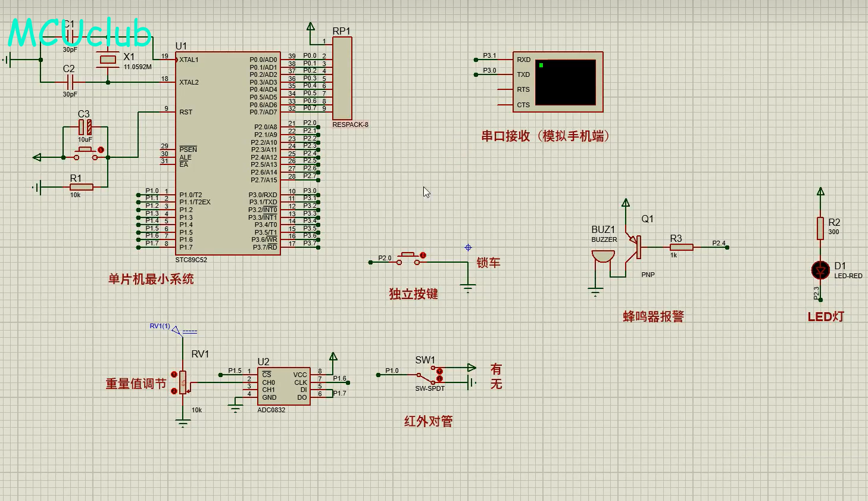The height and width of the screenshot is (501, 868).
Task: Select the R2 300 ohm resistor
Action: pyautogui.click(x=820, y=228)
